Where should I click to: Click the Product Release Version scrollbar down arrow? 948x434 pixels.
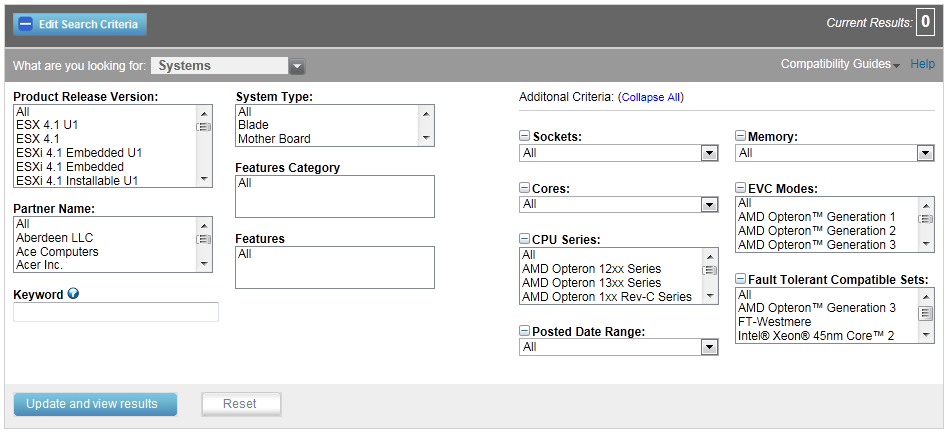coord(204,179)
